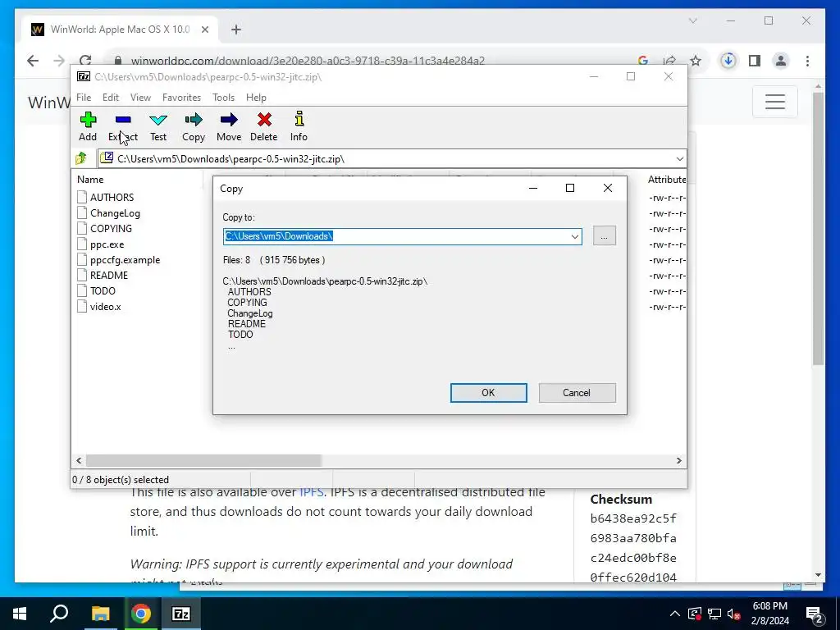Bookmark this page with the star icon
This screenshot has width=840, height=630.
(696, 61)
